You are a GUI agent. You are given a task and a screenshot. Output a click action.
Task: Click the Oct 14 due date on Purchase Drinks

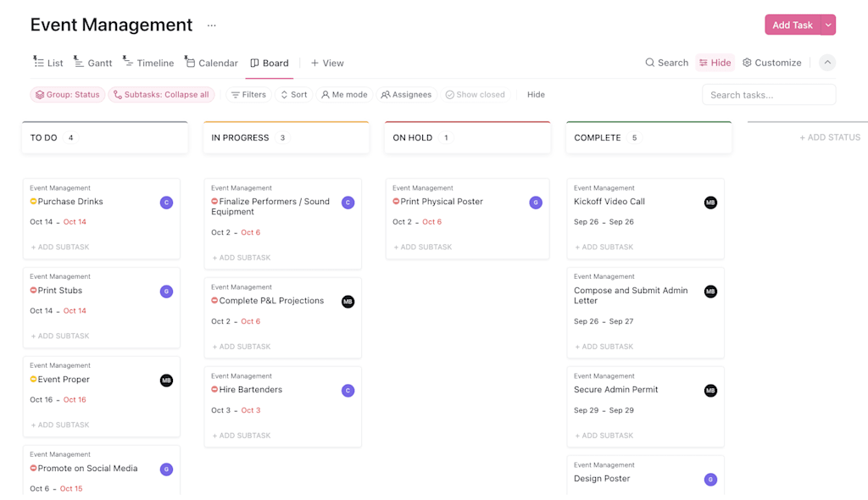pos(75,222)
